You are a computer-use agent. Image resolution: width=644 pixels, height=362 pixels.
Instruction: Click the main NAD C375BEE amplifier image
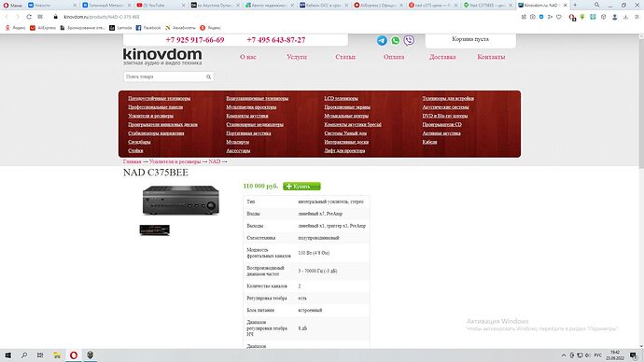tap(181, 200)
